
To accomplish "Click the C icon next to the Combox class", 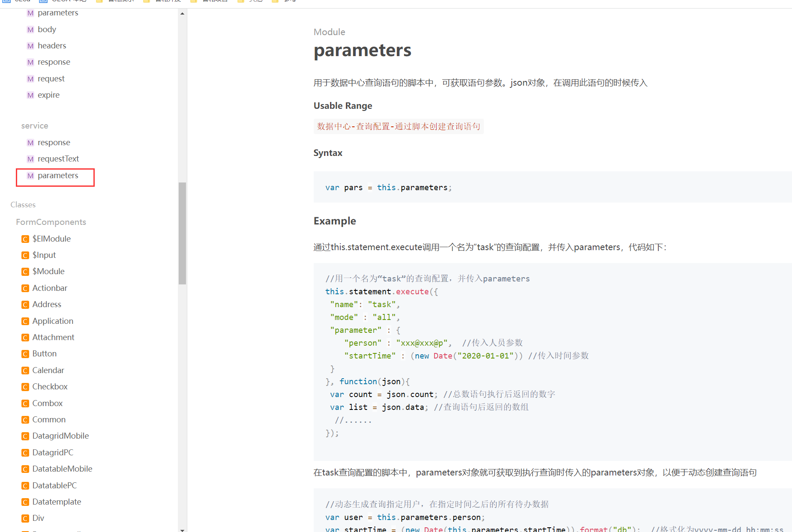I will coord(25,403).
